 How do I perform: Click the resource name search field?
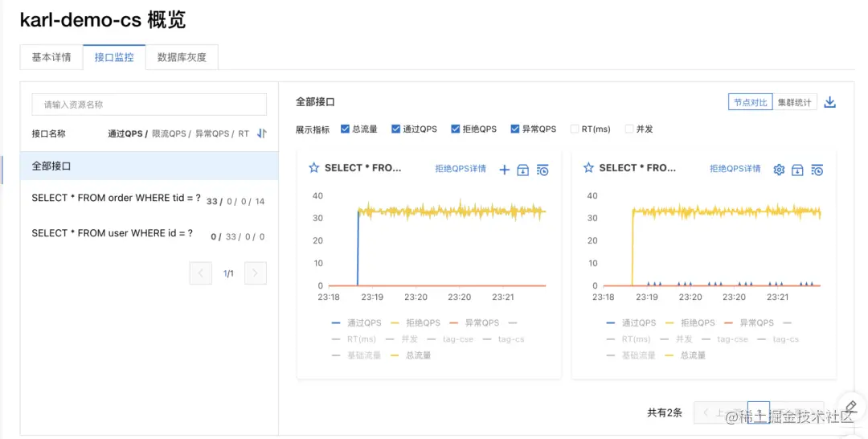(x=149, y=104)
